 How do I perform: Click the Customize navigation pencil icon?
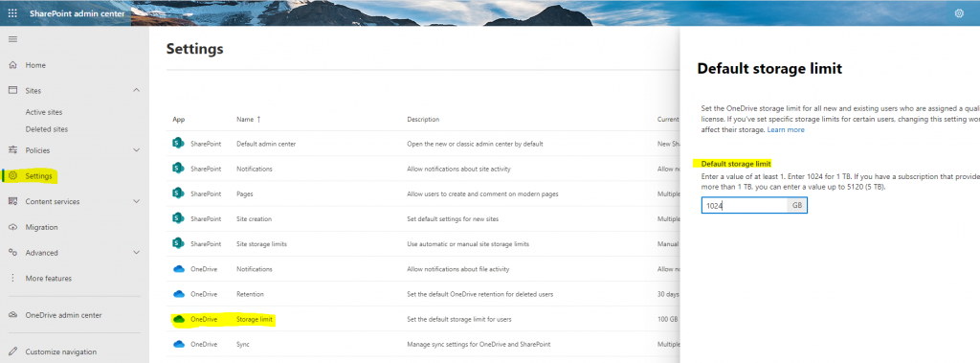tap(12, 352)
